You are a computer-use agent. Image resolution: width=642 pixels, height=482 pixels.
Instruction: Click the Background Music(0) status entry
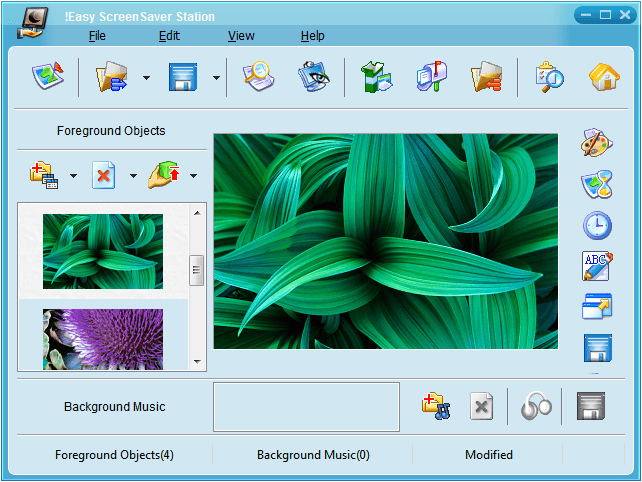[313, 455]
